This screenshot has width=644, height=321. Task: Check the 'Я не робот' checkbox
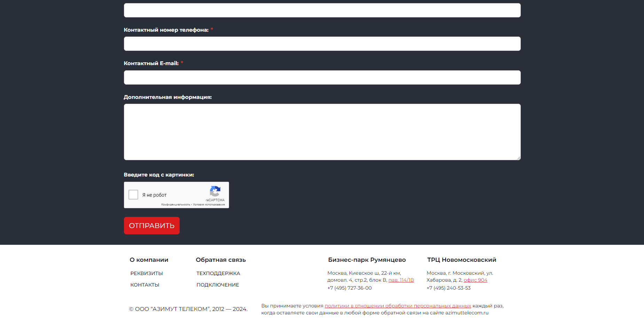(133, 195)
